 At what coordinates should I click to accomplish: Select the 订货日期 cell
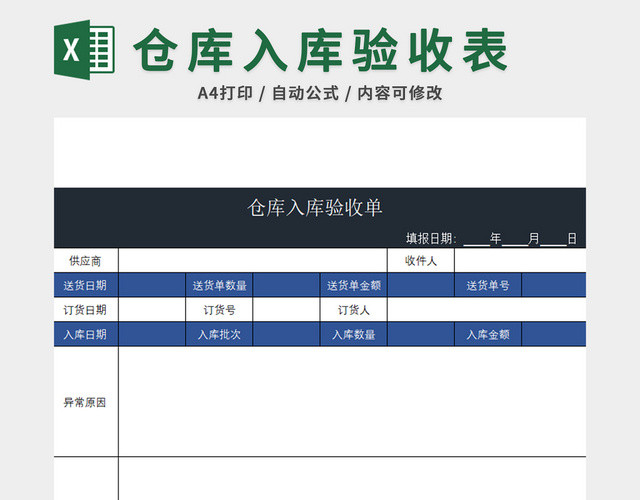pyautogui.click(x=86, y=310)
